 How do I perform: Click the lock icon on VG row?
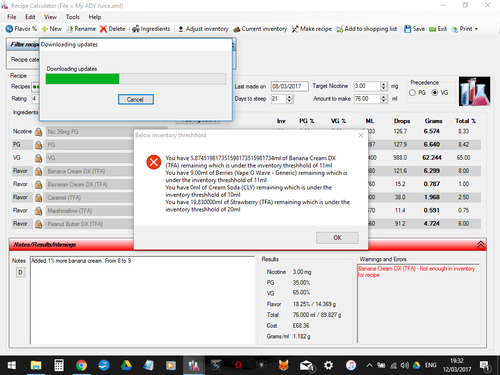click(x=39, y=158)
